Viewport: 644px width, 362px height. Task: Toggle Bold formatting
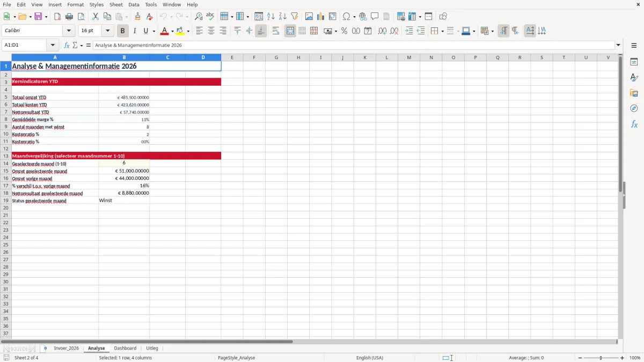click(123, 31)
